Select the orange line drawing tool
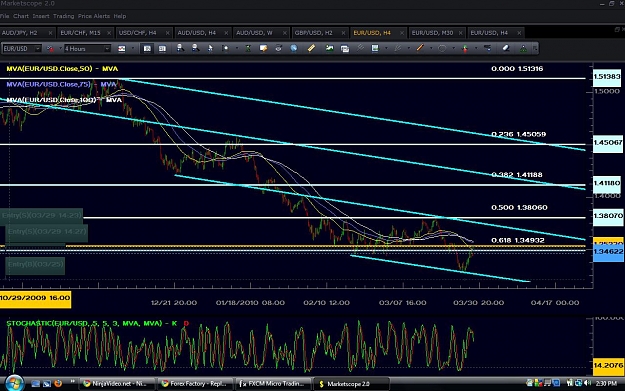This screenshot has width=625, height=391. click(420, 48)
